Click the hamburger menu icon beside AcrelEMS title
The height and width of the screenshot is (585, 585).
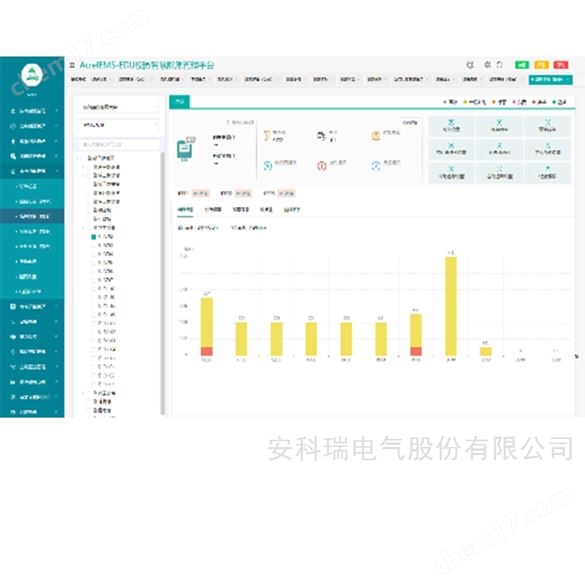(x=72, y=65)
